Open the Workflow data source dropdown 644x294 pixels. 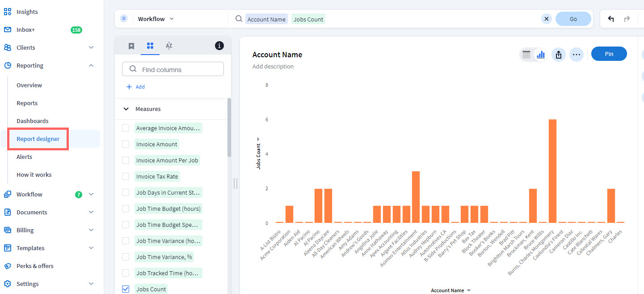(156, 19)
